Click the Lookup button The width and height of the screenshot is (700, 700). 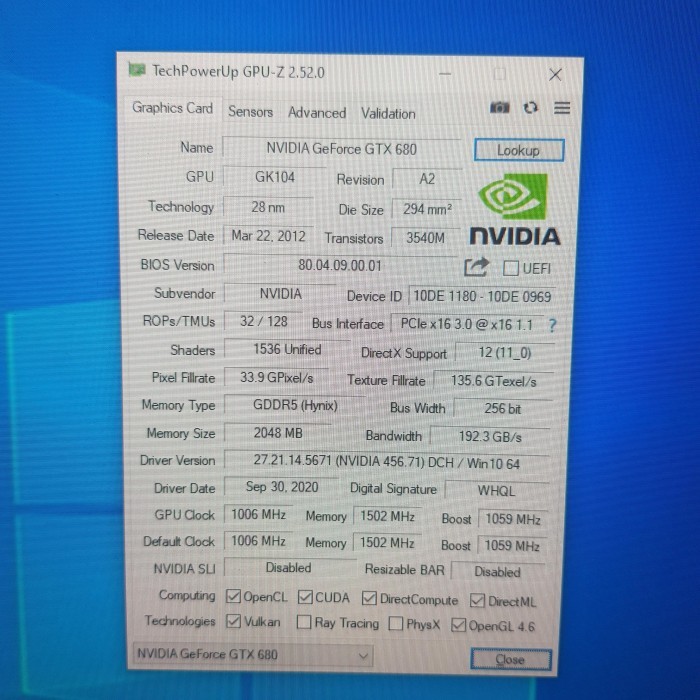[519, 150]
